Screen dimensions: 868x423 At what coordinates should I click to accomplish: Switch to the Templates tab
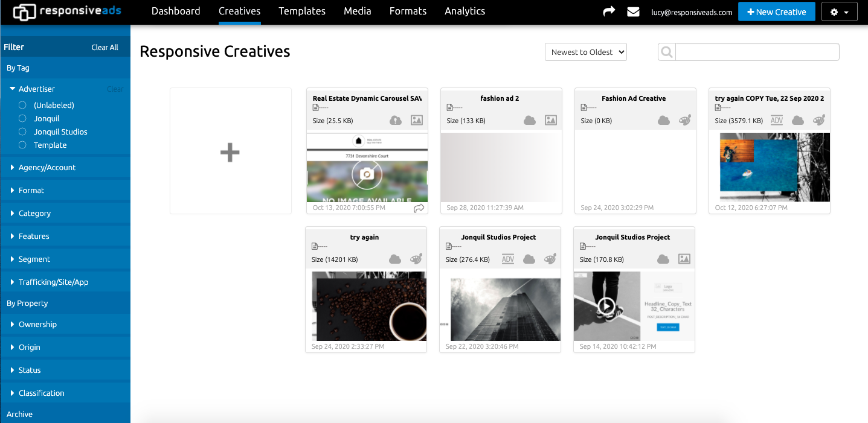click(302, 11)
